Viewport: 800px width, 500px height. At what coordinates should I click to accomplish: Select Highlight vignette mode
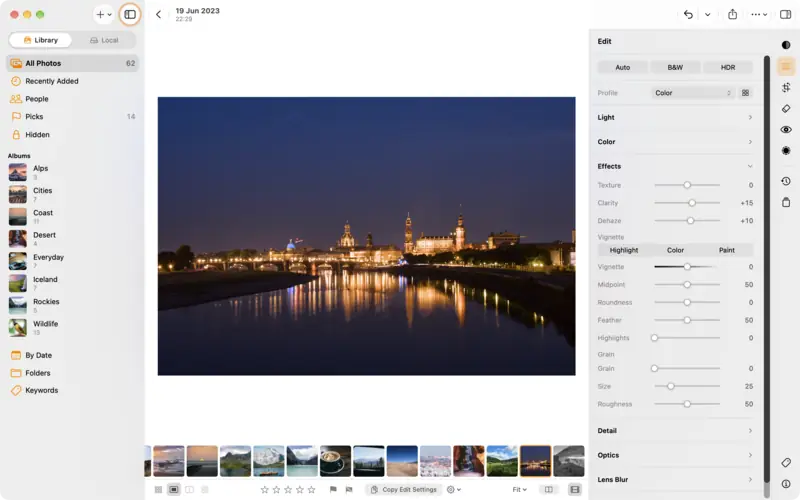coord(623,250)
